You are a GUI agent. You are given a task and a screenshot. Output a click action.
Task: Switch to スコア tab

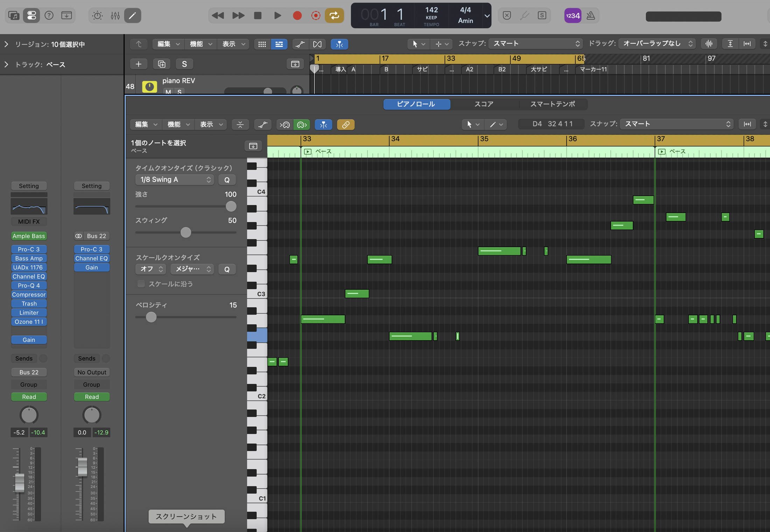click(484, 104)
